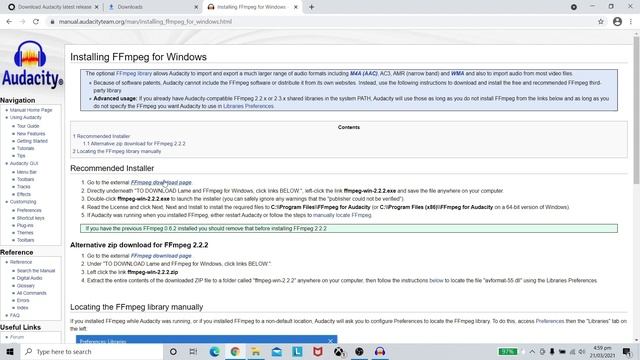Click the page vertical scrollbar thumb
The width and height of the screenshot is (640, 360).
(x=636, y=110)
